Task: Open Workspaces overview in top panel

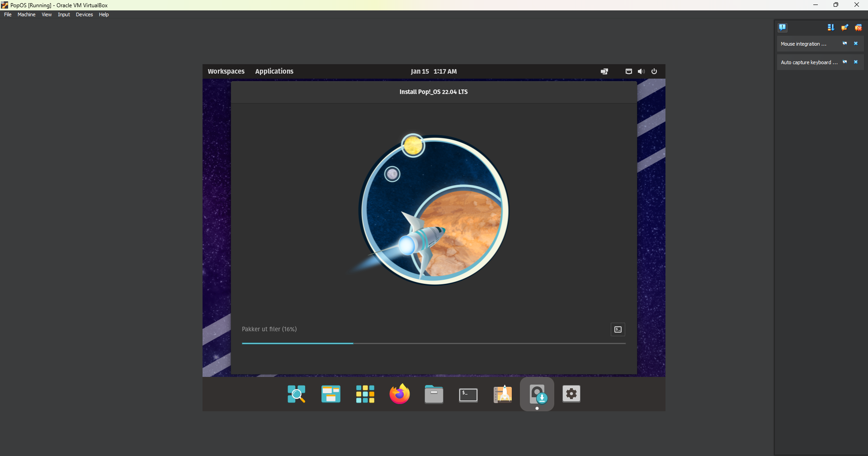Action: point(226,71)
